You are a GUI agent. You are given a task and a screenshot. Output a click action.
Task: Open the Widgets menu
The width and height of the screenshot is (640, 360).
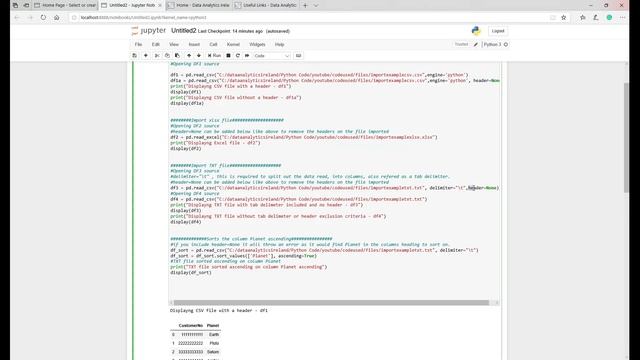tap(257, 44)
